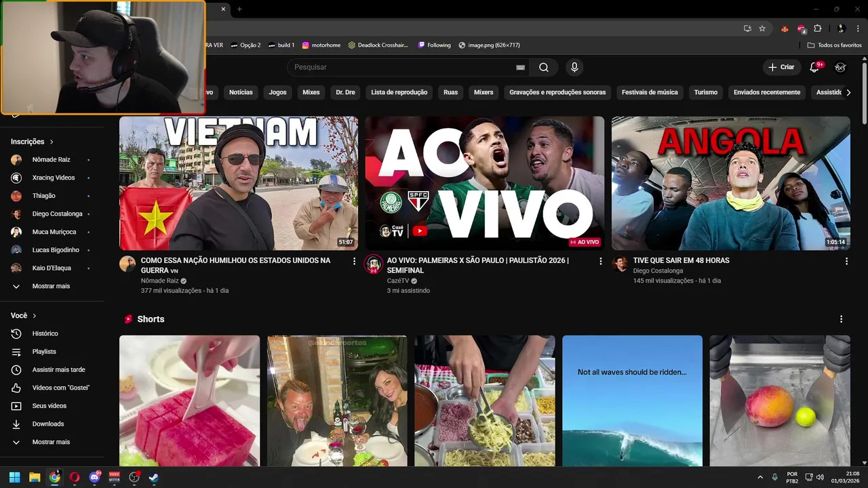Image resolution: width=868 pixels, height=488 pixels.
Task: Open the image.png bookmark
Action: coord(489,45)
